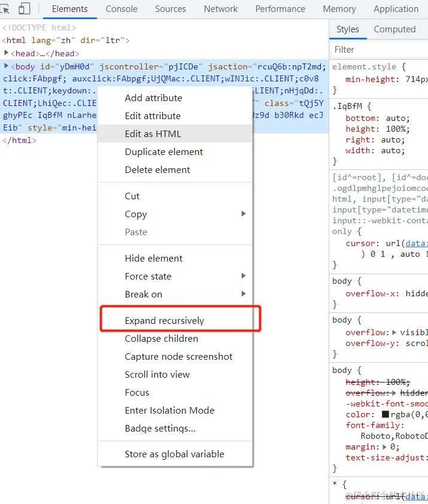Choose Collapse children from context menu
The width and height of the screenshot is (428, 504).
175,338
